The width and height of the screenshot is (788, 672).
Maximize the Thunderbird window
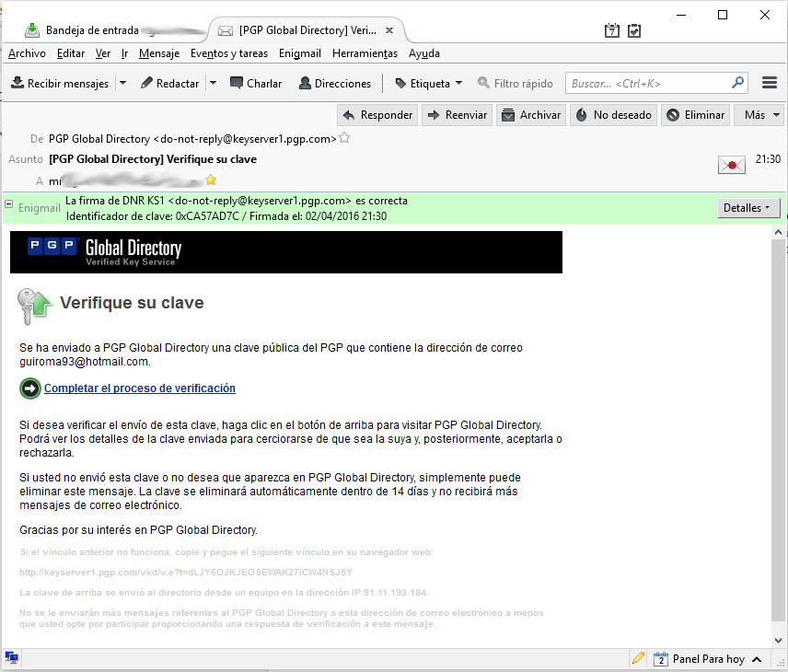click(x=723, y=15)
